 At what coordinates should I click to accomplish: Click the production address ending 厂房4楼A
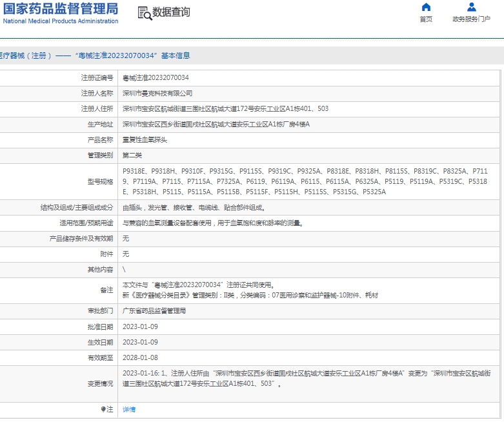click(216, 125)
